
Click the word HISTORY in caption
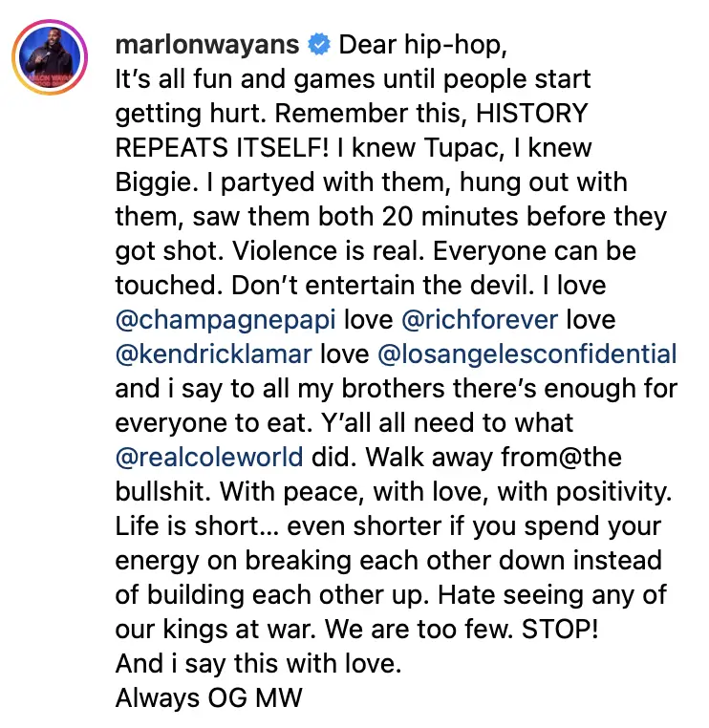(x=532, y=114)
